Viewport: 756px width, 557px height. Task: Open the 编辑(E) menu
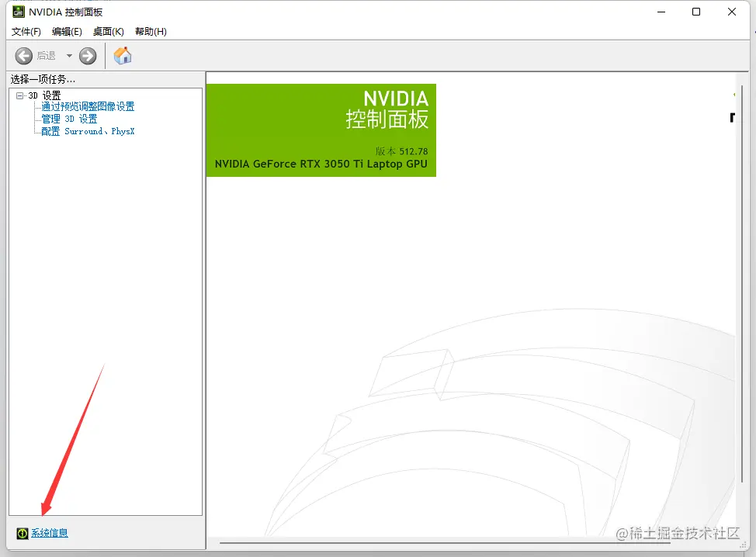(67, 32)
